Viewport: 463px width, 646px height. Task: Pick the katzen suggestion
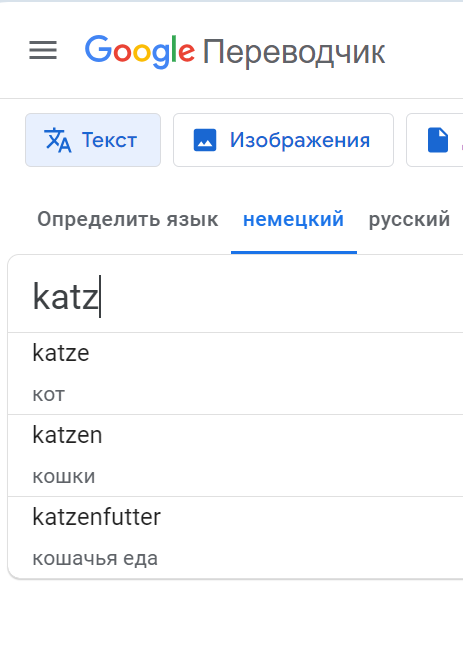235,455
